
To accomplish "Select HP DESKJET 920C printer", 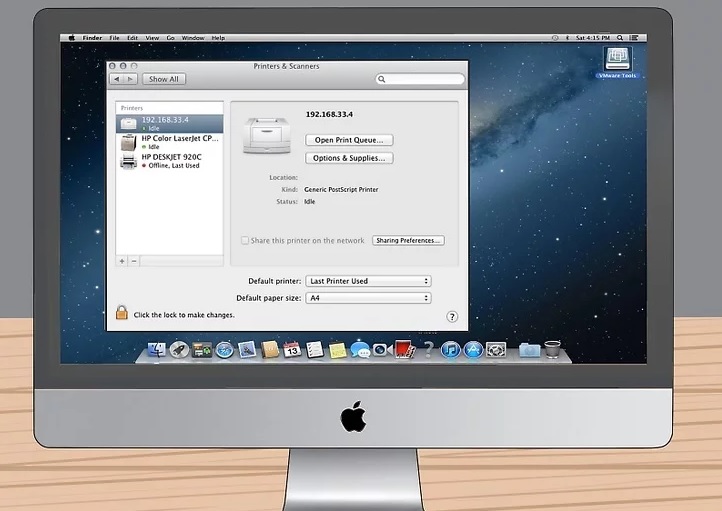I will (169, 161).
